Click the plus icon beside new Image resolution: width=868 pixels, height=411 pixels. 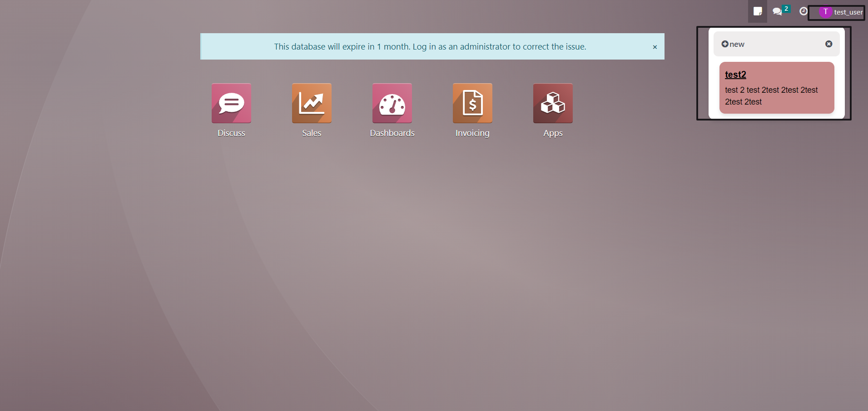coord(725,44)
